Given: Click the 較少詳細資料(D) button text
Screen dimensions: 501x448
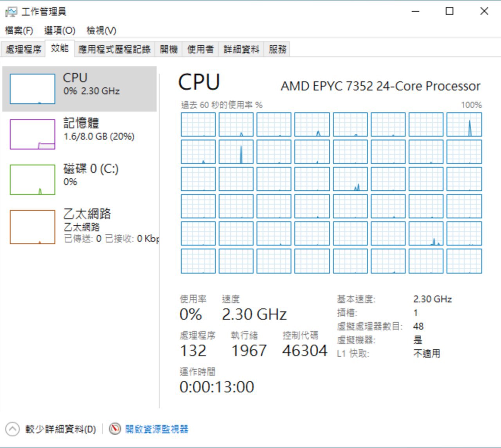Looking at the screenshot, I should (x=61, y=429).
